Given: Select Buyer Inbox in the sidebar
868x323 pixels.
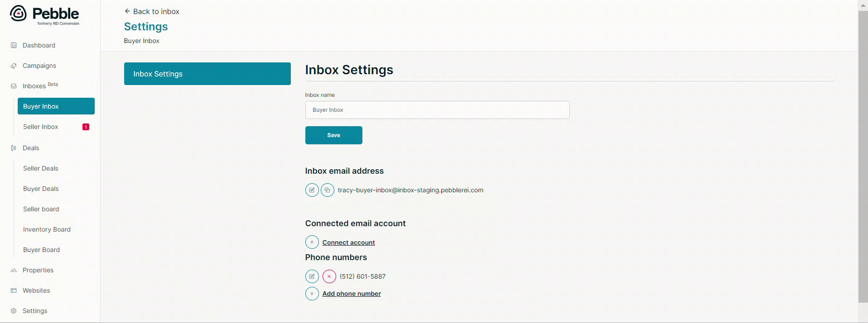Looking at the screenshot, I should 56,106.
